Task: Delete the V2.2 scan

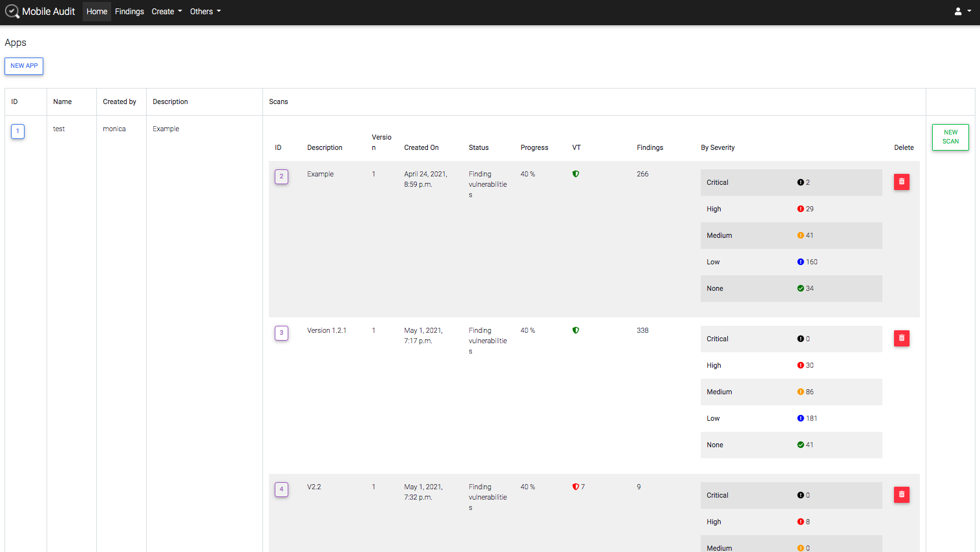Action: 902,495
